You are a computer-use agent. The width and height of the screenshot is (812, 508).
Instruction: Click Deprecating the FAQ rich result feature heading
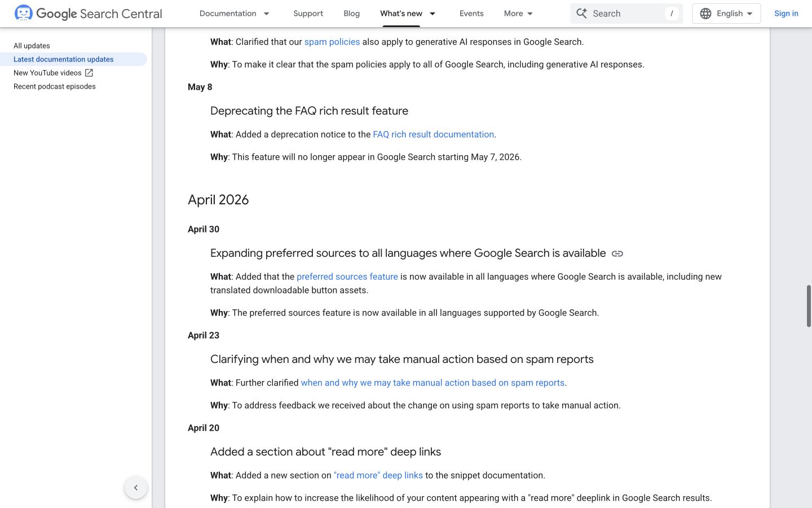coord(309,111)
